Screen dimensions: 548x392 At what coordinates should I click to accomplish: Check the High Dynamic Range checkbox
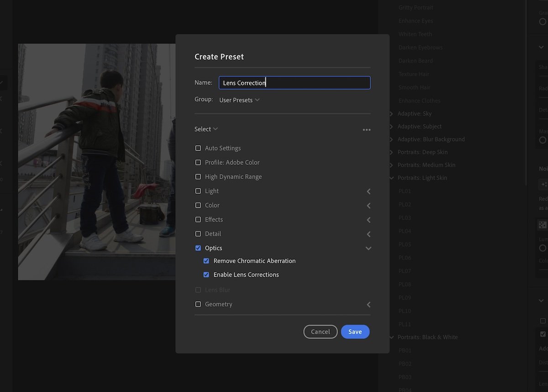198,176
